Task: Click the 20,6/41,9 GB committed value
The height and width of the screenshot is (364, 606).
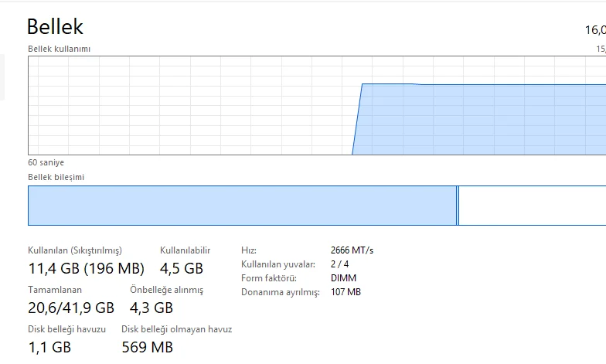Action: pyautogui.click(x=71, y=308)
